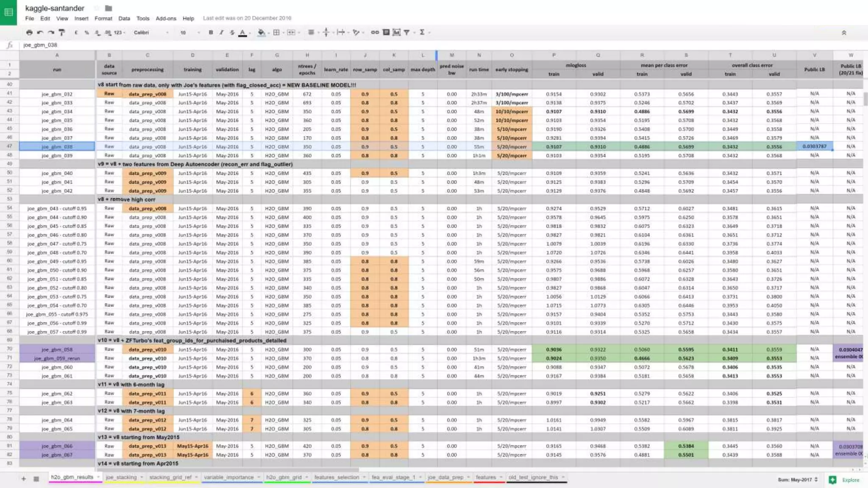
Task: Click the insert link icon
Action: [375, 32]
